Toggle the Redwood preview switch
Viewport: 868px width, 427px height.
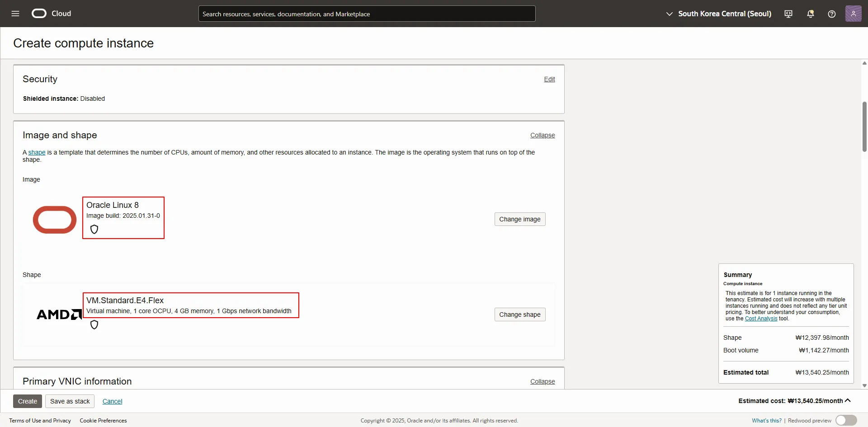pos(846,420)
